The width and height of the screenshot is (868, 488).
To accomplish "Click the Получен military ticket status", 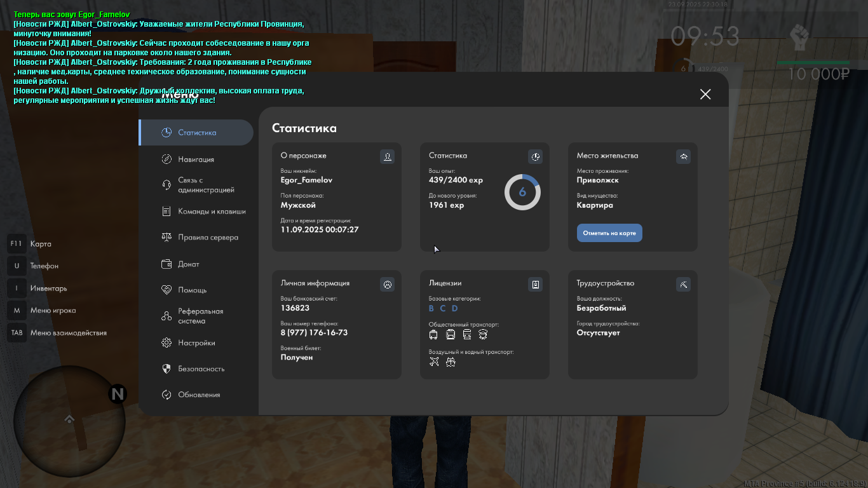I will (297, 358).
